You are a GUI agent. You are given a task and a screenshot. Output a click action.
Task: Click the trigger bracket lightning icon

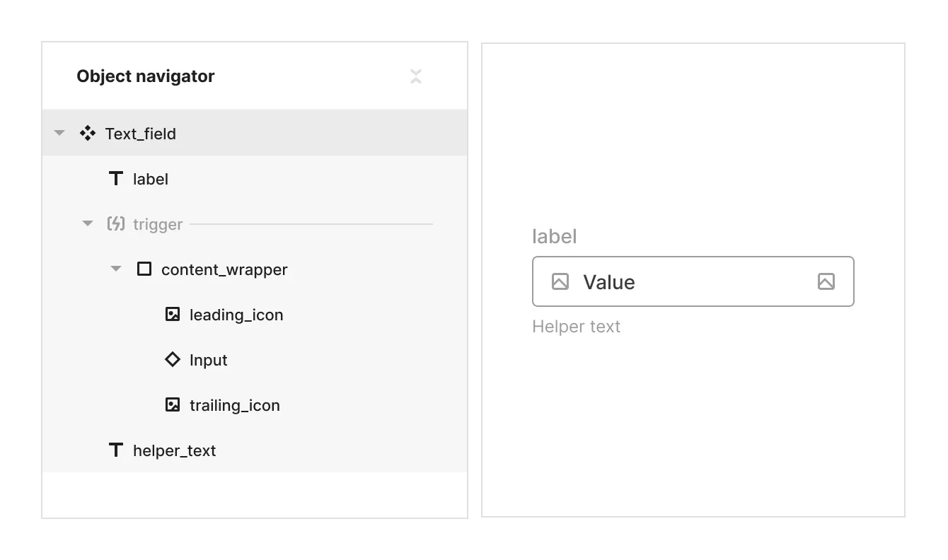click(116, 223)
